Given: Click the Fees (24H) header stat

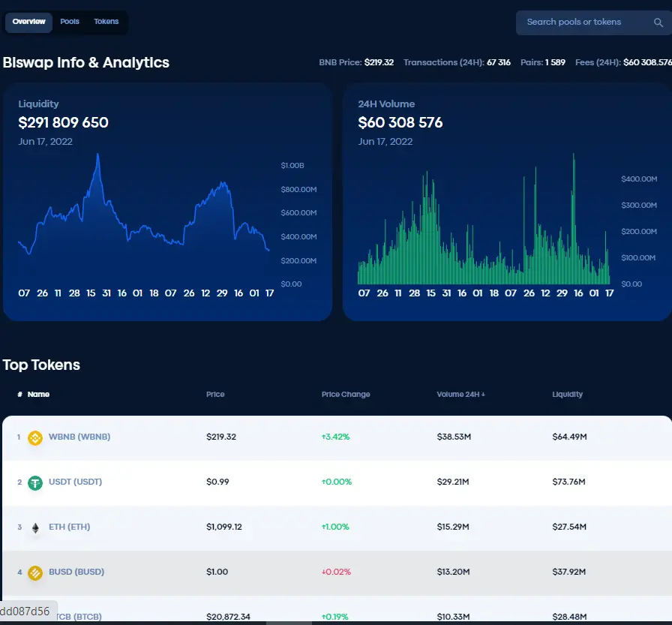Looking at the screenshot, I should [623, 62].
